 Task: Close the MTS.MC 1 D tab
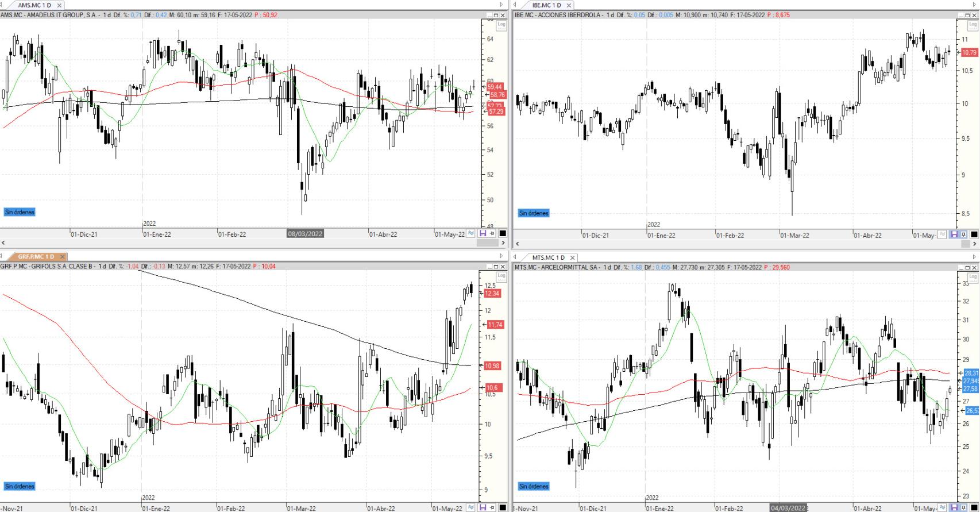point(572,257)
